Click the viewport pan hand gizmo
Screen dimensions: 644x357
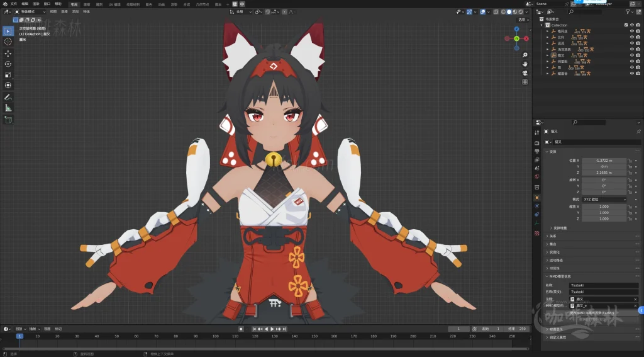(x=525, y=64)
